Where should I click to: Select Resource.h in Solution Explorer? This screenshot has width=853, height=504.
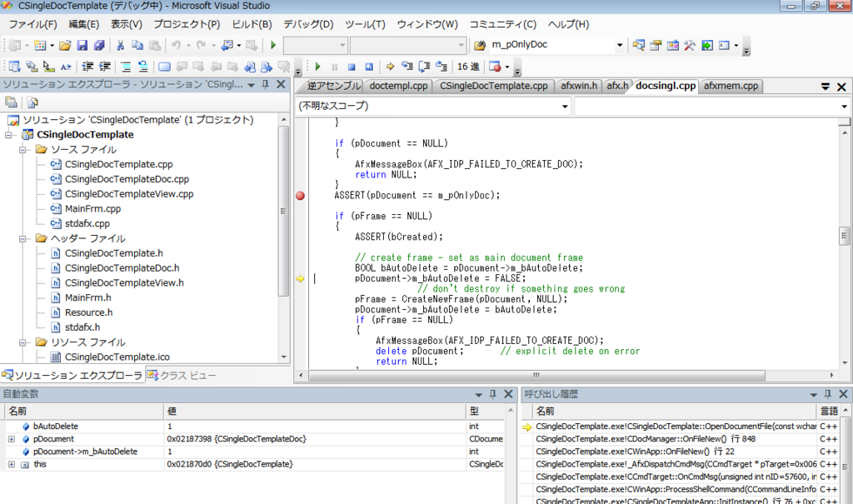coord(88,313)
